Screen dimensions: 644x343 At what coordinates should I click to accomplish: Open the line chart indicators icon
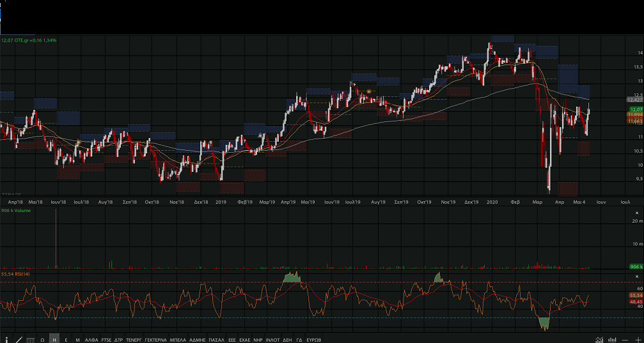coord(599,339)
